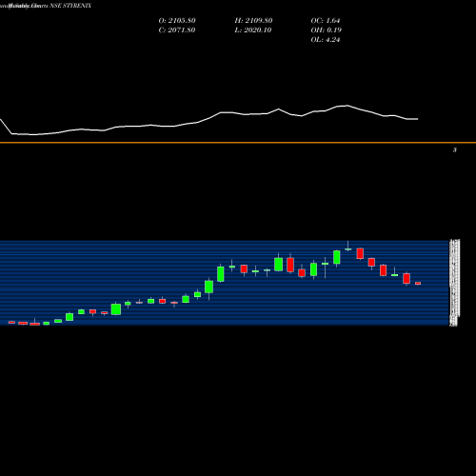The image size is (476, 476).
Task: Click the last small red candle at chart's right end
Action: coord(418,284)
